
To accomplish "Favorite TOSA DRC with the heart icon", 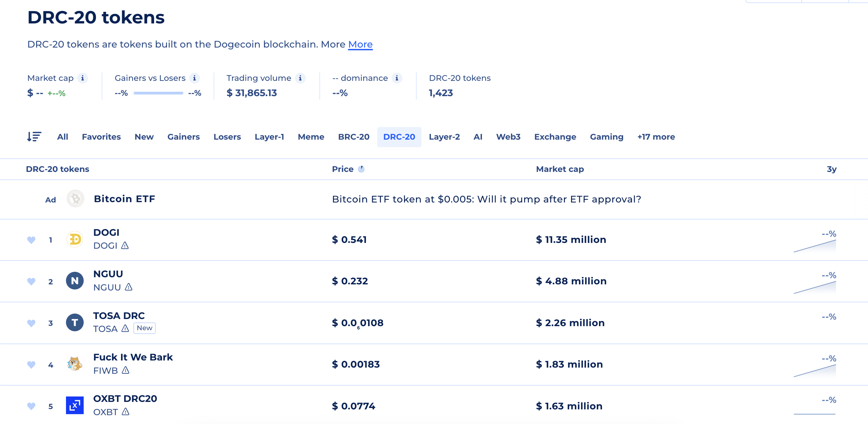I will pos(31,323).
